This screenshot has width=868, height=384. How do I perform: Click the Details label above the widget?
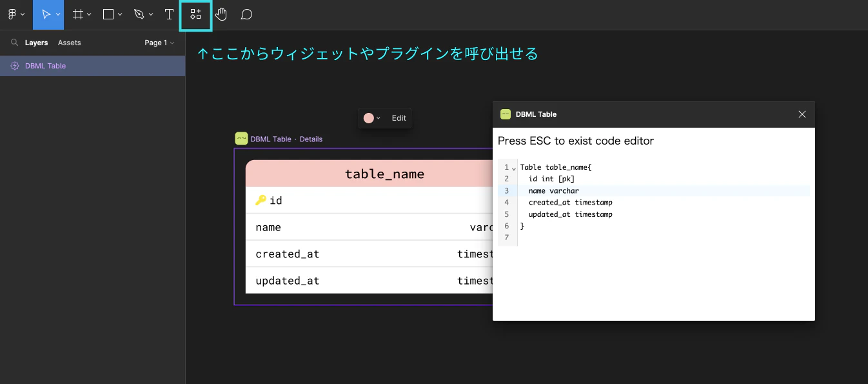coord(311,139)
